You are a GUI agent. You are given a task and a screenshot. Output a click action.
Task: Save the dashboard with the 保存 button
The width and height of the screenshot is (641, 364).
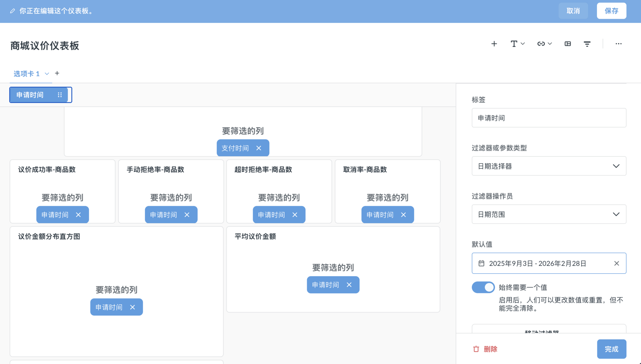click(611, 11)
